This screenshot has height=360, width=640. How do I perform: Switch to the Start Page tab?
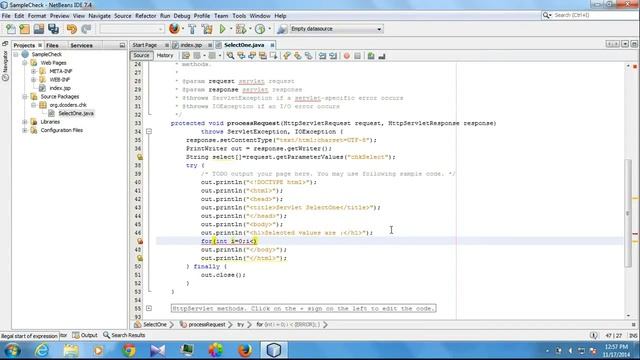145,45
